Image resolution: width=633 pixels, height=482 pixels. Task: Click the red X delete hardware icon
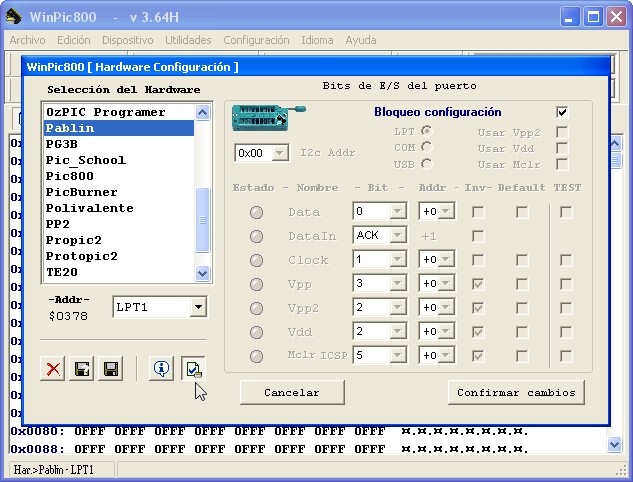[54, 369]
